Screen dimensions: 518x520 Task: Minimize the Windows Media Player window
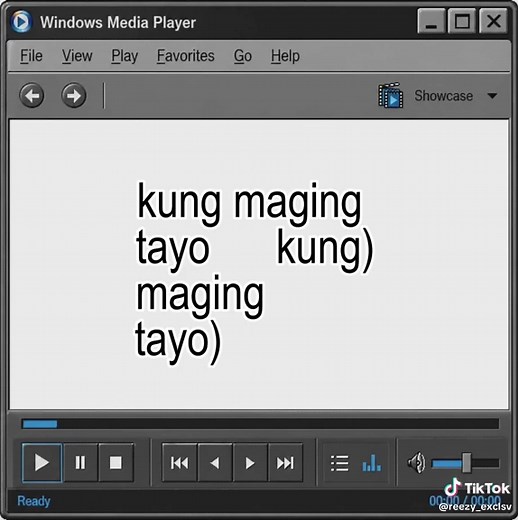coord(431,21)
